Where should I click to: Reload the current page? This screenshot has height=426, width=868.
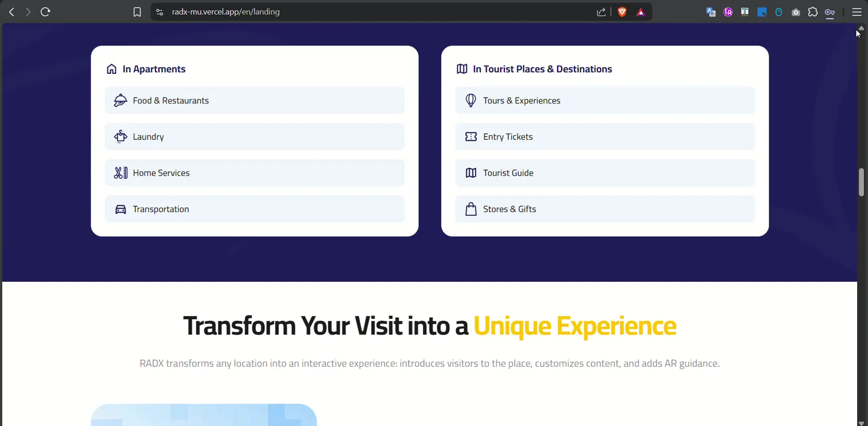(46, 12)
